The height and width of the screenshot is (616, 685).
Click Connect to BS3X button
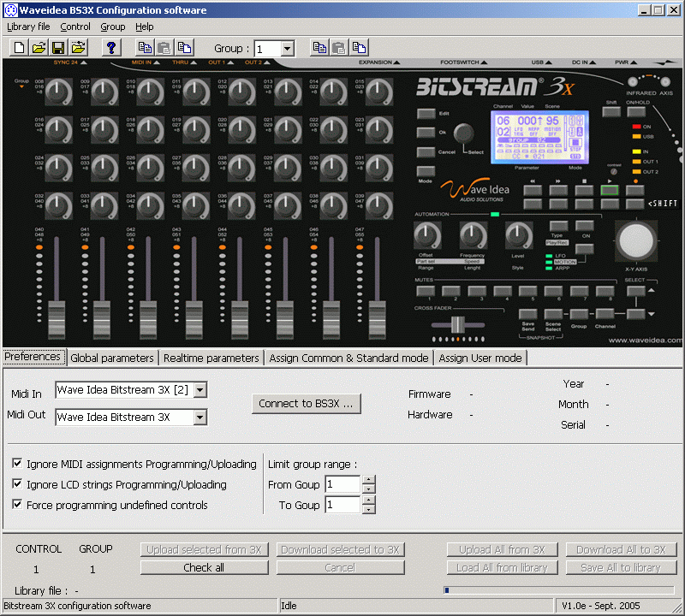306,403
